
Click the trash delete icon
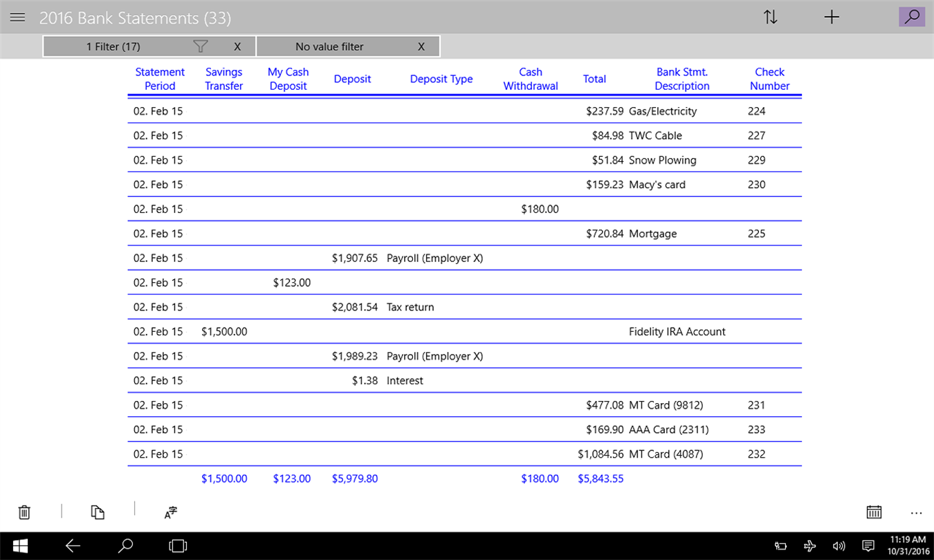point(24,512)
